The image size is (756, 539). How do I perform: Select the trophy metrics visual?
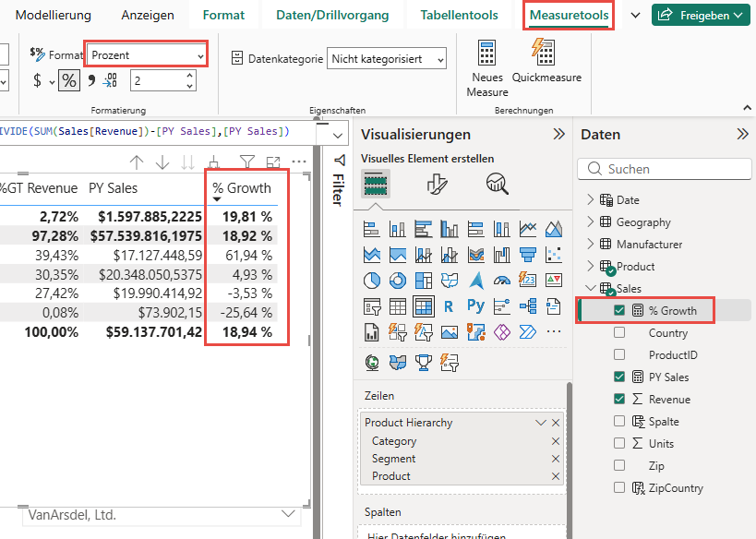[x=424, y=362]
